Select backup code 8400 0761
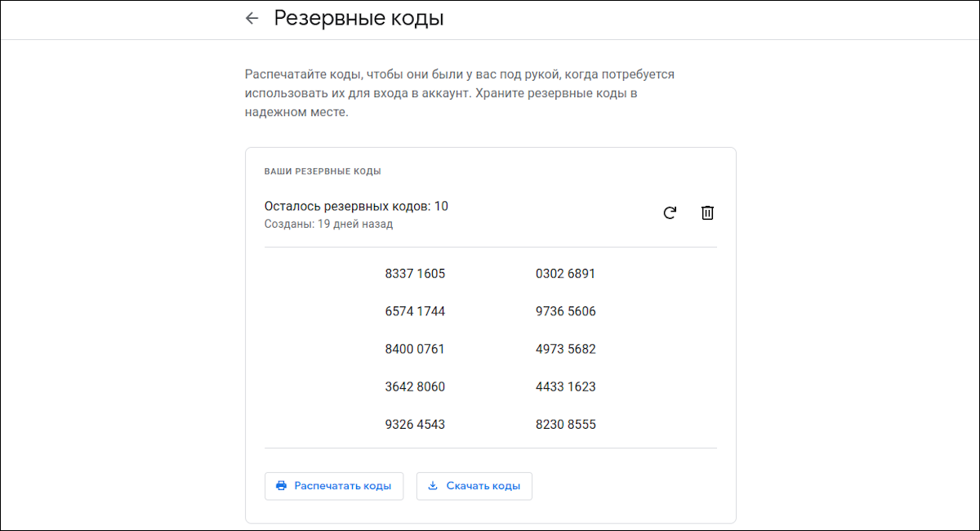 pyautogui.click(x=414, y=349)
